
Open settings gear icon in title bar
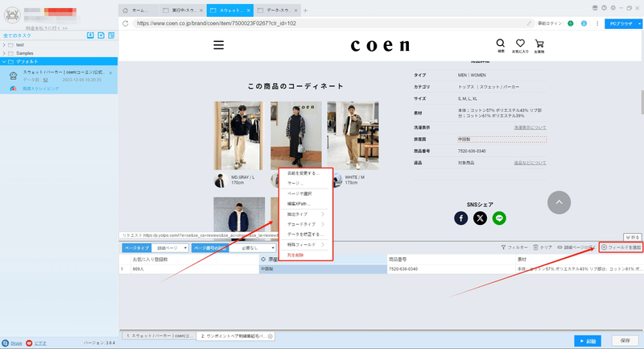click(613, 8)
